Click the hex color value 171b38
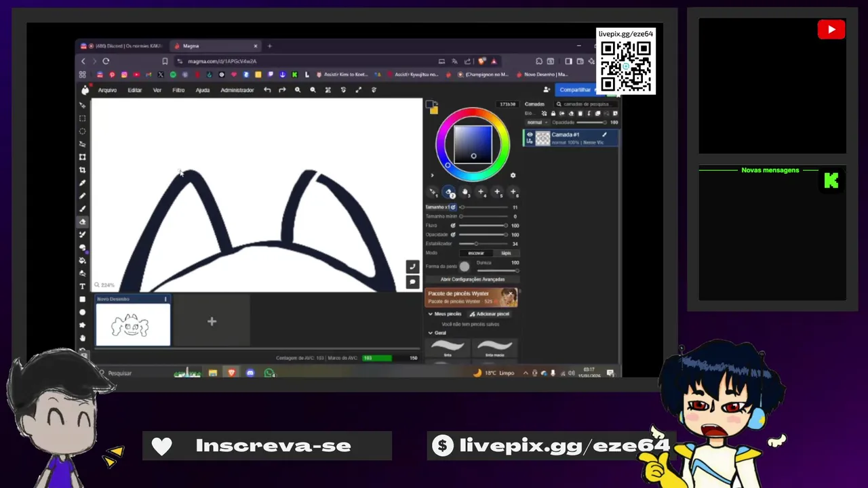The image size is (868, 488). (x=507, y=104)
